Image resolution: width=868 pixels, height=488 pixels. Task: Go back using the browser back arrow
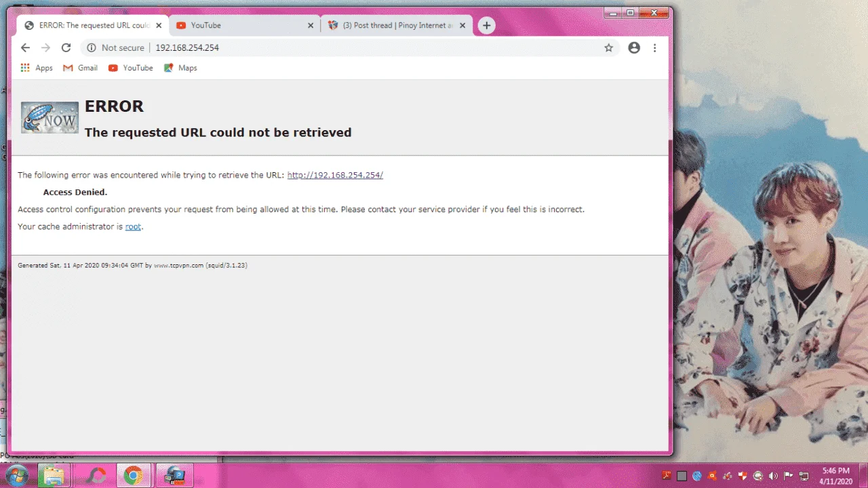(x=25, y=47)
